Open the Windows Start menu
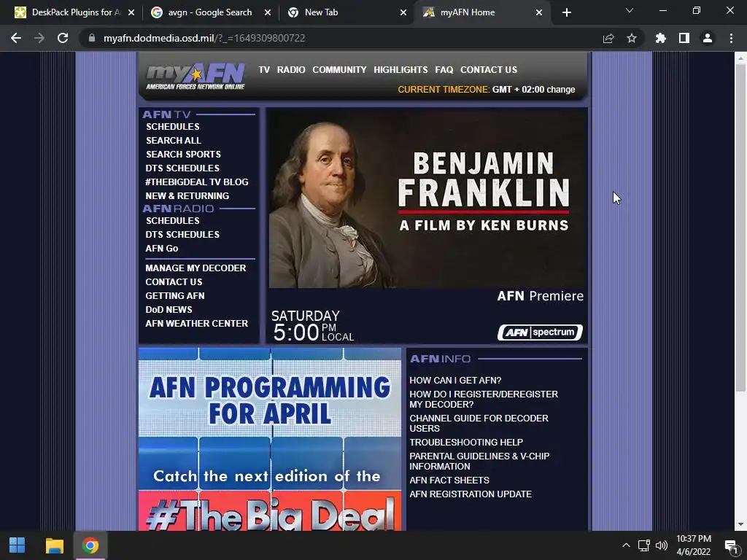Screen dimensions: 747x560 pos(18,545)
